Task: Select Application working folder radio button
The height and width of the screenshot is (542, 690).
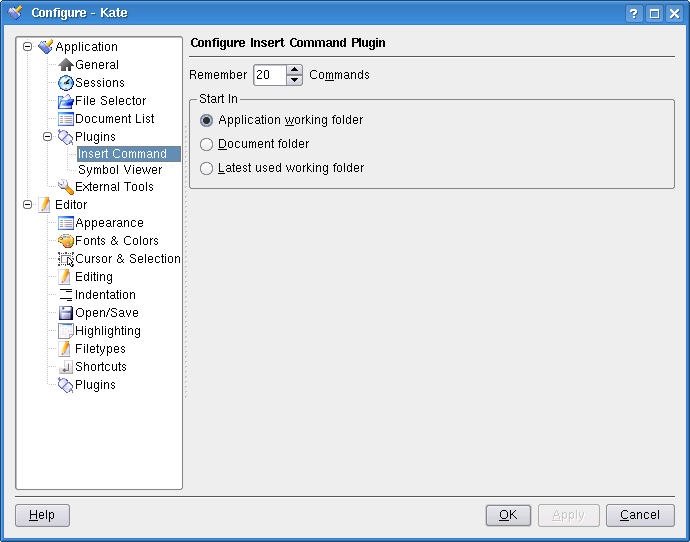Action: click(207, 120)
